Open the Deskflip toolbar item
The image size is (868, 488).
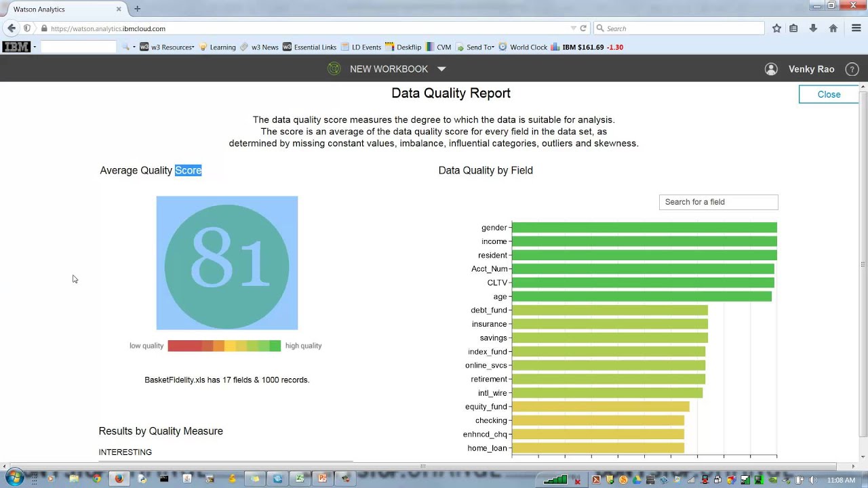coord(403,47)
